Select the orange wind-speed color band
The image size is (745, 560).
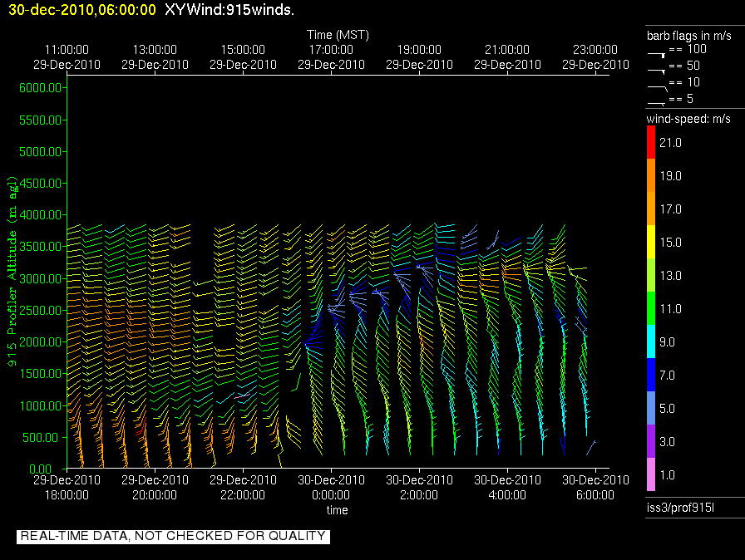pos(651,193)
